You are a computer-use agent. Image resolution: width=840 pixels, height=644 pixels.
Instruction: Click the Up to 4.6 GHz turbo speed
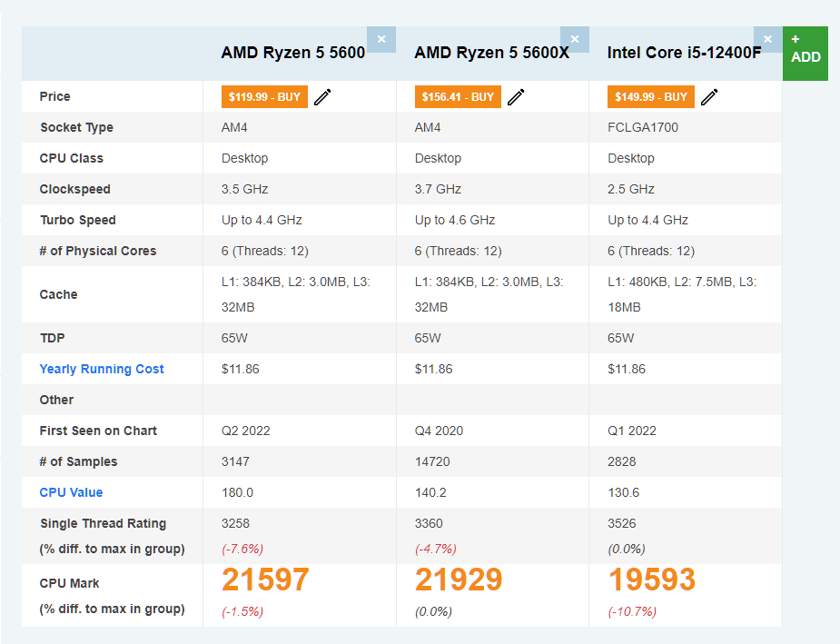455,220
